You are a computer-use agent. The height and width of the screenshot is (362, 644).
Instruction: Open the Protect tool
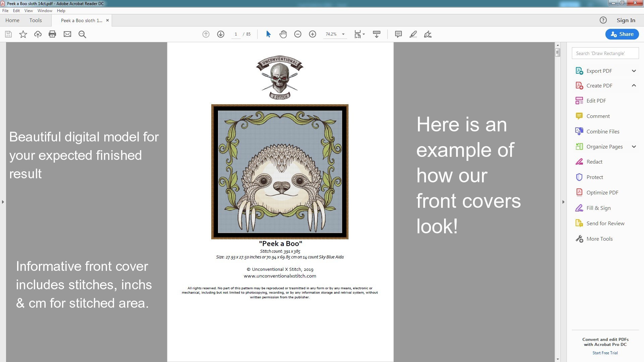(x=594, y=177)
